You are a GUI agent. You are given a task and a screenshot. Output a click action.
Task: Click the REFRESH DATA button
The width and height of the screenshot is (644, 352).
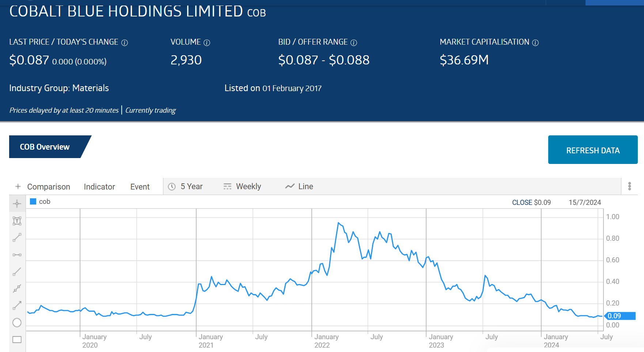coord(593,150)
